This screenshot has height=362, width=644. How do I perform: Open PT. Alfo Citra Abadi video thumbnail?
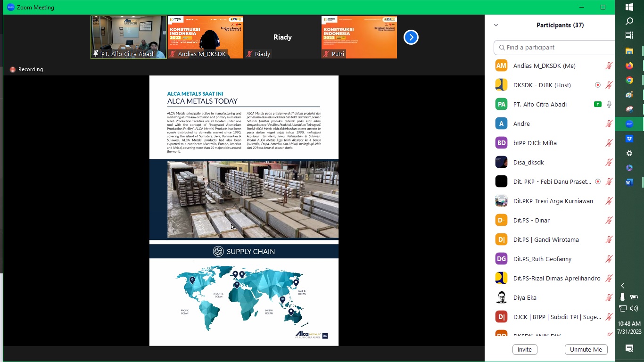pyautogui.click(x=129, y=37)
